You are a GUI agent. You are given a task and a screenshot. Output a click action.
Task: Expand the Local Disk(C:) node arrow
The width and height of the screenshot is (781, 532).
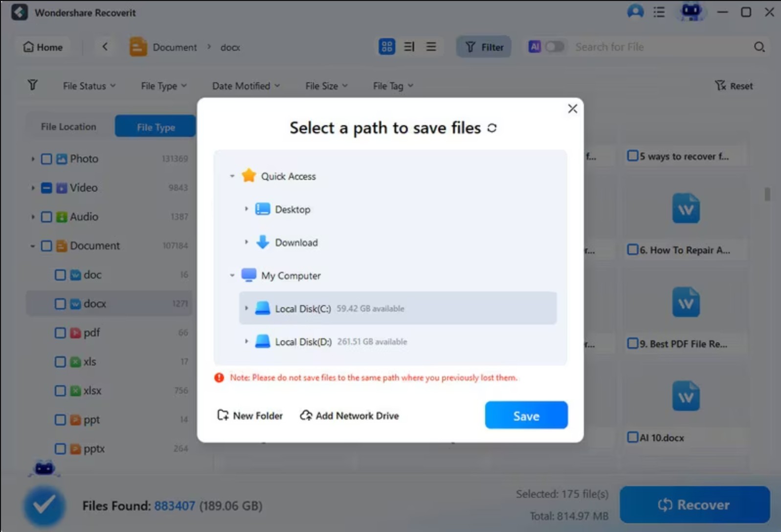(246, 308)
